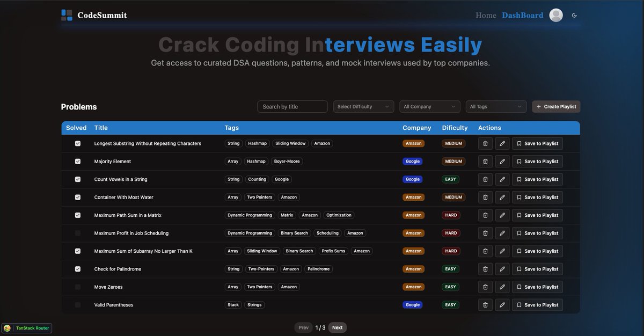Edit the Maximum Sum of Subarray problem
Screen dimensions: 644x336
[502, 251]
